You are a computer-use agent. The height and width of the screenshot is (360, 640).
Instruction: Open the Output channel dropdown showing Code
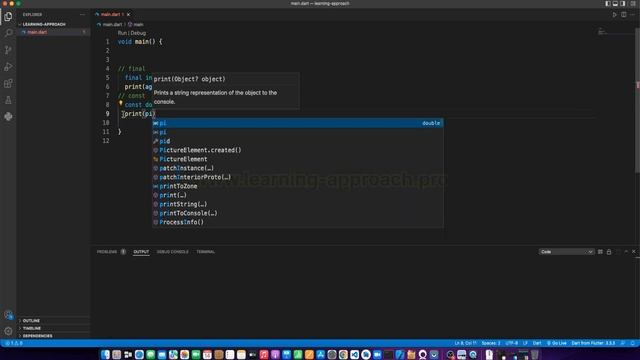coord(566,252)
